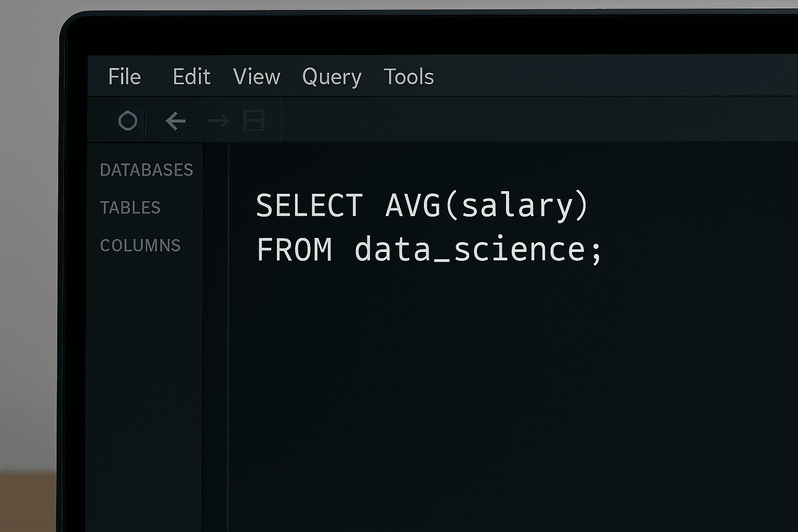Click the save query icon in the toolbar
Image resolution: width=798 pixels, height=532 pixels.
(253, 121)
